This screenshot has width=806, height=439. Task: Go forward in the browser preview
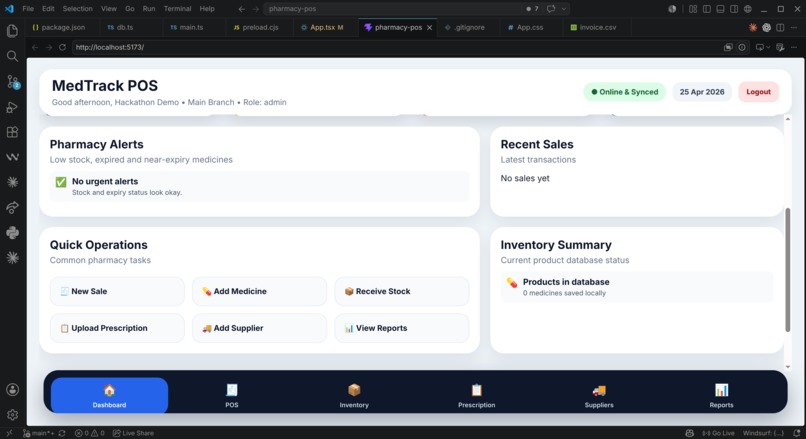(49, 47)
